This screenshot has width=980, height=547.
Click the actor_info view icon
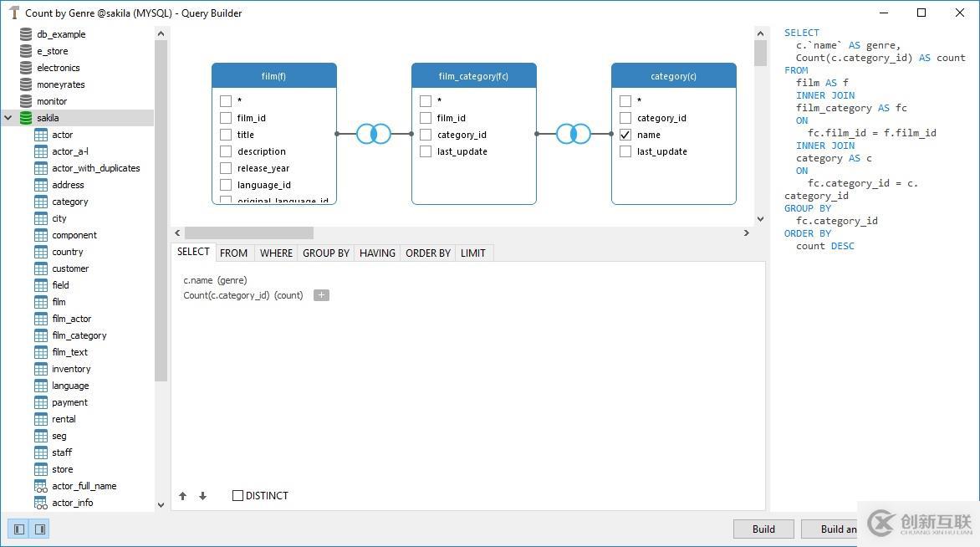tap(41, 503)
